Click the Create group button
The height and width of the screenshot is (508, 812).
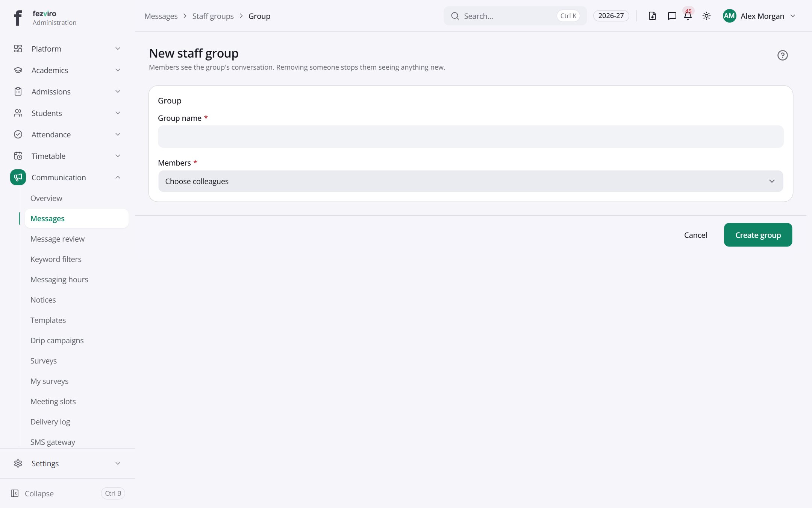pyautogui.click(x=758, y=235)
